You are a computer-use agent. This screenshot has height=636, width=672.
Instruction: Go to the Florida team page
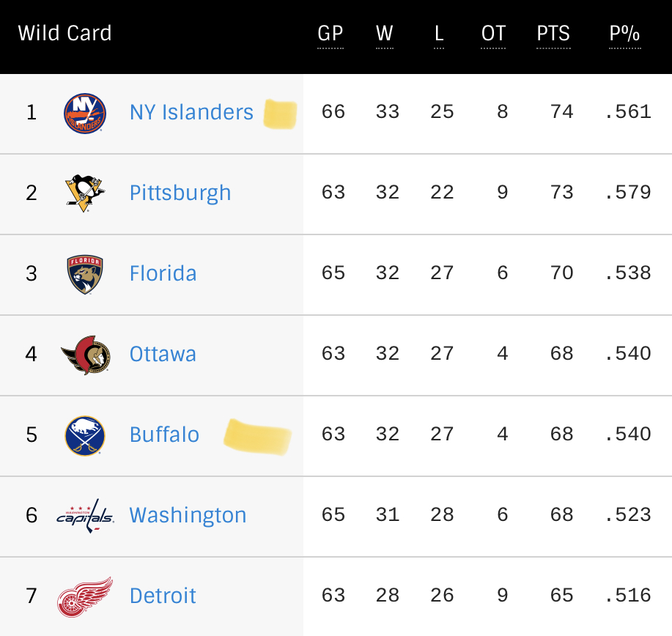coord(163,273)
